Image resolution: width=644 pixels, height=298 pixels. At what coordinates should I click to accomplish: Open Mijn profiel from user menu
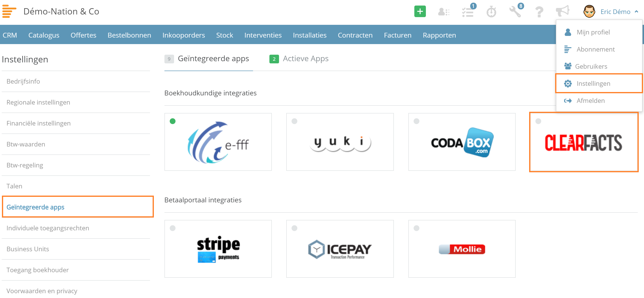tap(599, 32)
